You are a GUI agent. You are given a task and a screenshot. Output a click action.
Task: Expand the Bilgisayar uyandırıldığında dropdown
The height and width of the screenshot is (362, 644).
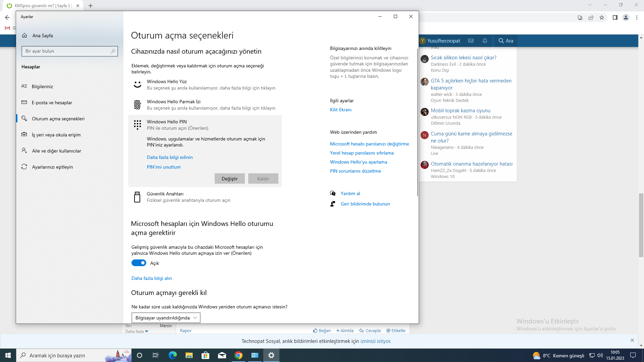(x=166, y=318)
